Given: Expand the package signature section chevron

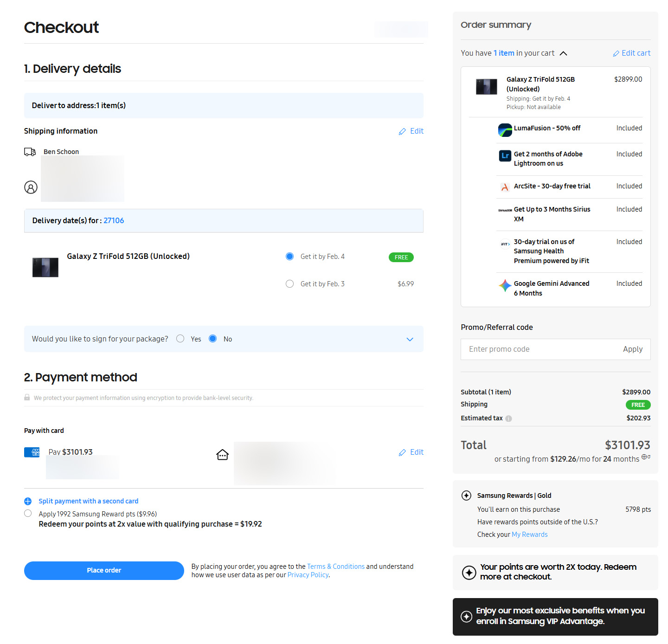Looking at the screenshot, I should tap(410, 339).
